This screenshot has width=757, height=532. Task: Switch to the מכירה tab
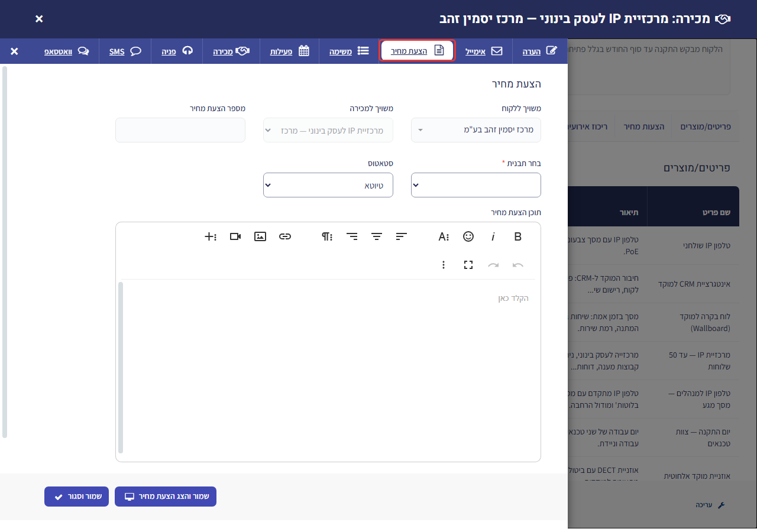pos(231,51)
